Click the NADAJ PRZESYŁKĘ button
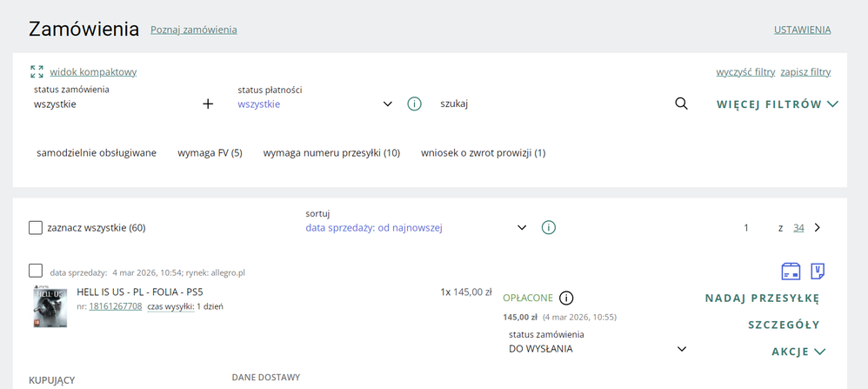The width and height of the screenshot is (868, 389). point(762,298)
